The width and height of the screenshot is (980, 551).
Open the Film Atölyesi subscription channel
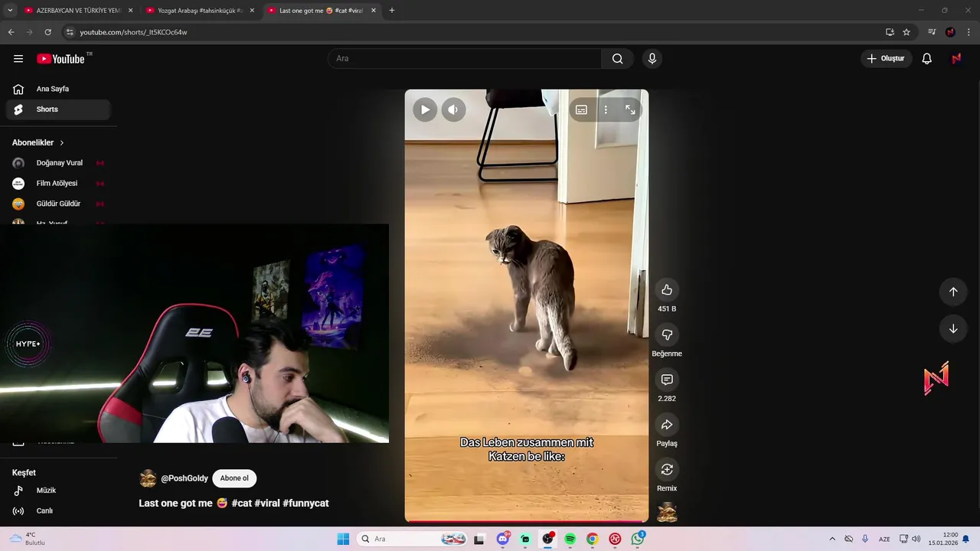[x=58, y=184]
